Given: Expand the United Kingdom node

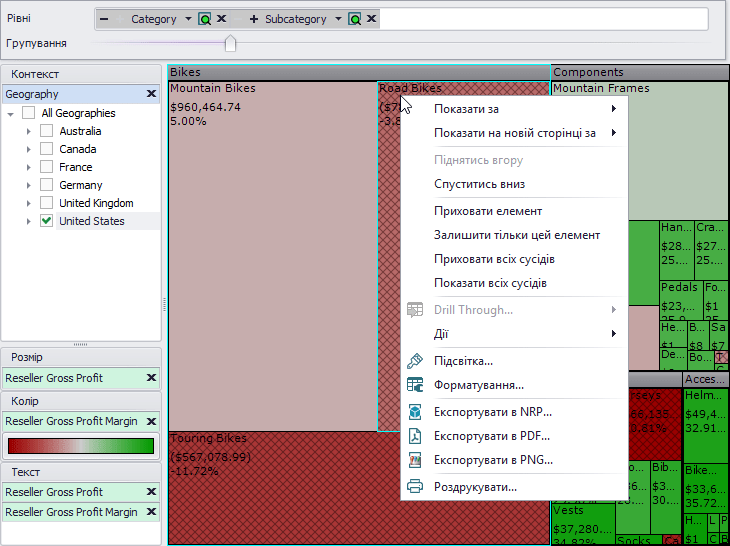Looking at the screenshot, I should [28, 203].
